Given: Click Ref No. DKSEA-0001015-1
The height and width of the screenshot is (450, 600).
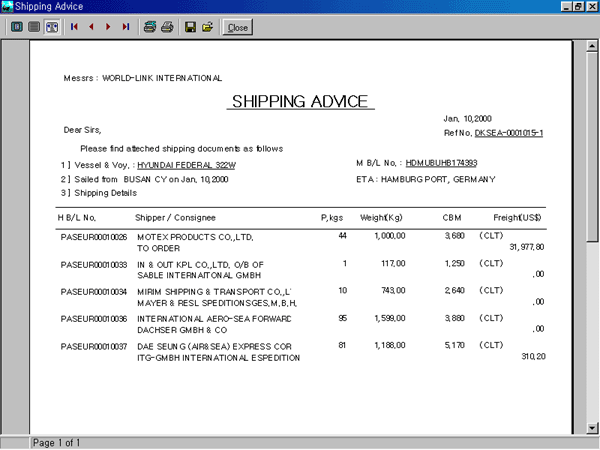Looking at the screenshot, I should 493,133.
